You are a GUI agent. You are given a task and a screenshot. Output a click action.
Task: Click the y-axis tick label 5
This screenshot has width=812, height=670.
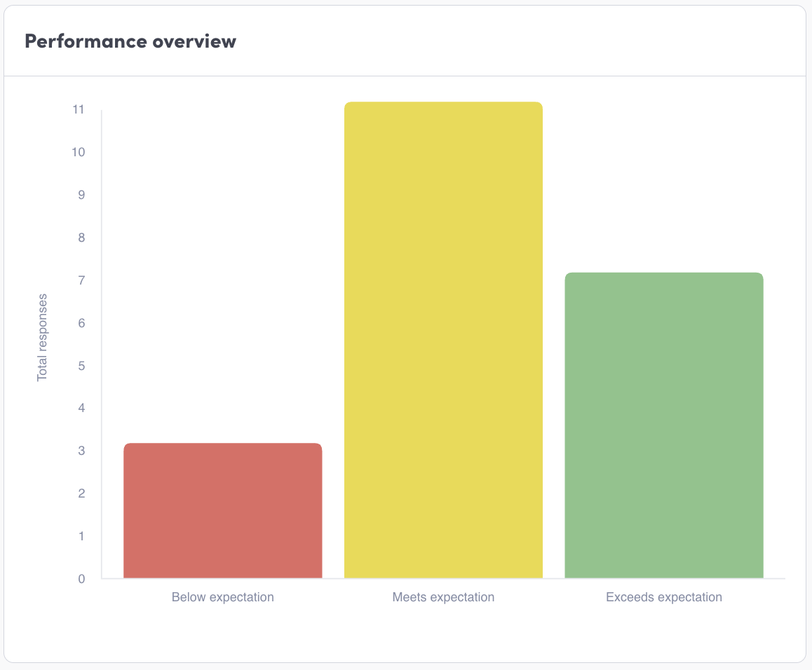coord(81,366)
